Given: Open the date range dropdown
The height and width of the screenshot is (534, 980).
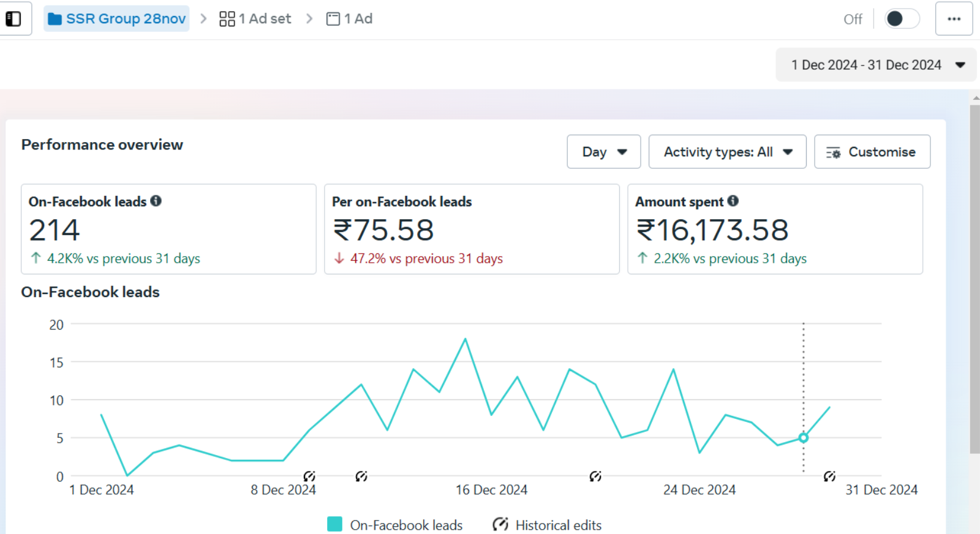Looking at the screenshot, I should (876, 65).
